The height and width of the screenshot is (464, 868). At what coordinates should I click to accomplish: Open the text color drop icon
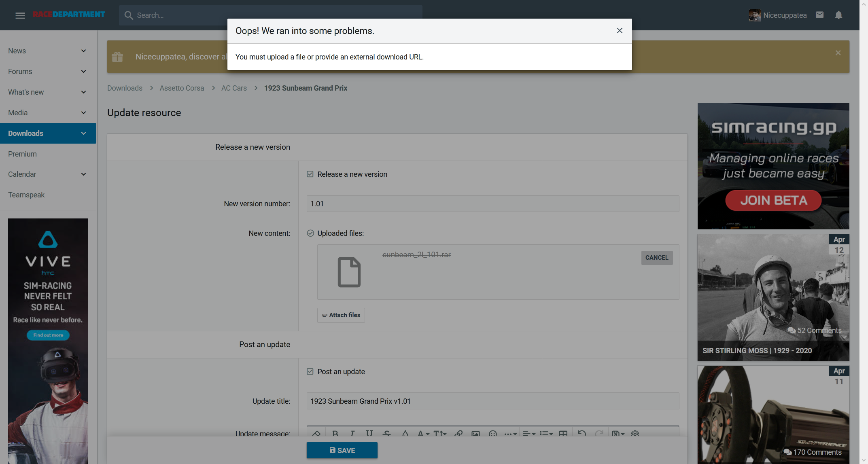pos(405,433)
